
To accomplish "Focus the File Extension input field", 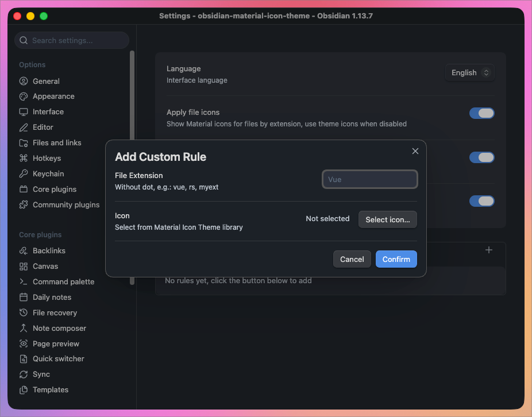I will pyautogui.click(x=369, y=179).
